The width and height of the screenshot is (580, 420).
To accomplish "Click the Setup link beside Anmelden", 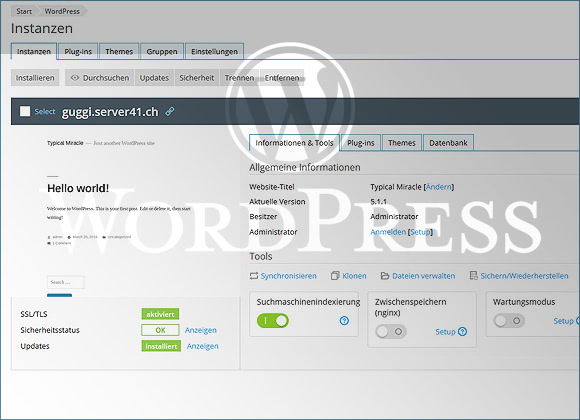I will tap(420, 232).
